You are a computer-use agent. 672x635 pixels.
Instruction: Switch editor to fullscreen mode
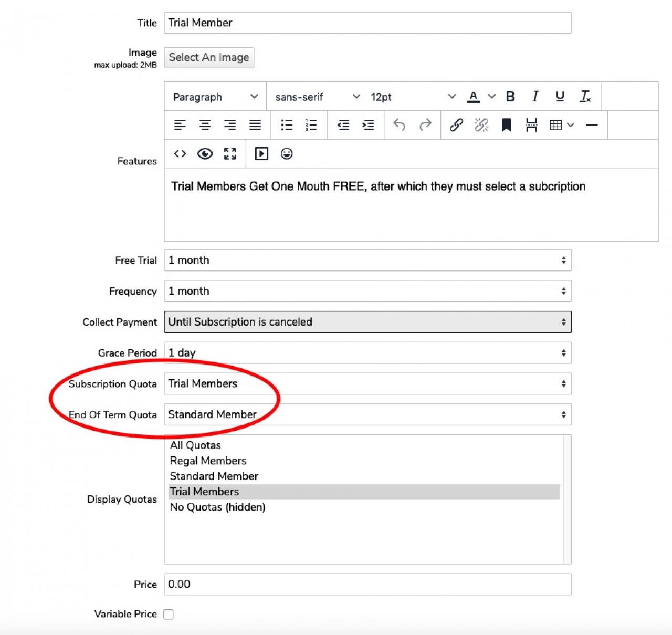(x=230, y=153)
